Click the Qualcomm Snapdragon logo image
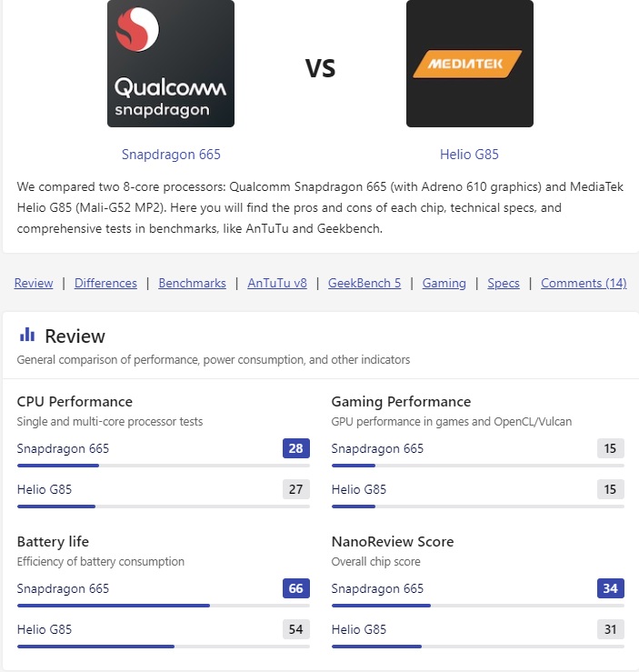The image size is (639, 672). 171,64
